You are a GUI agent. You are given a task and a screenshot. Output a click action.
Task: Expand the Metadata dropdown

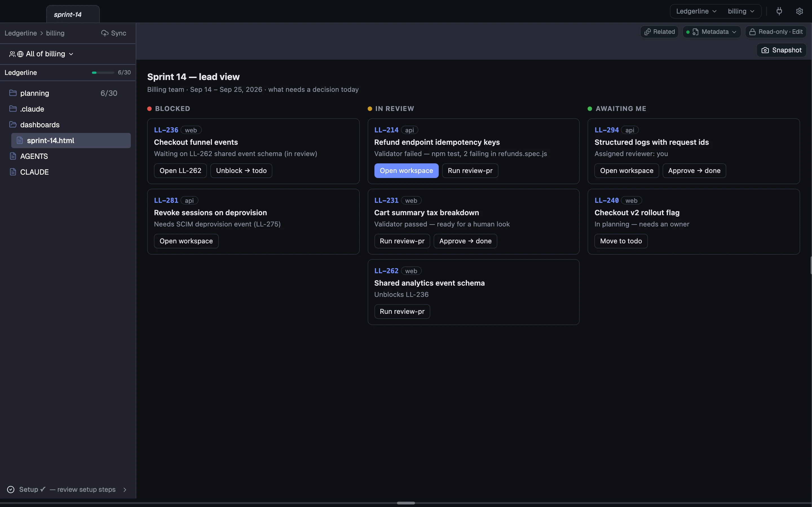click(712, 32)
